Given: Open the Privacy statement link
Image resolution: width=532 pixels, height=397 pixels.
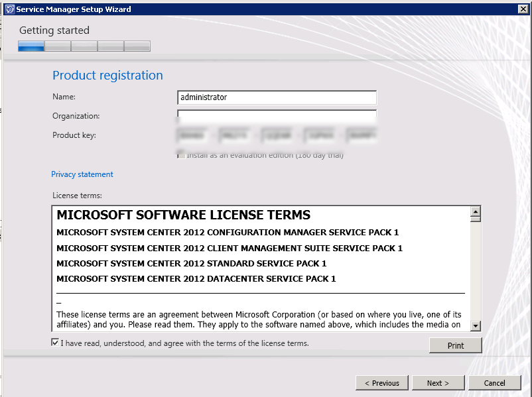Looking at the screenshot, I should click(x=82, y=174).
